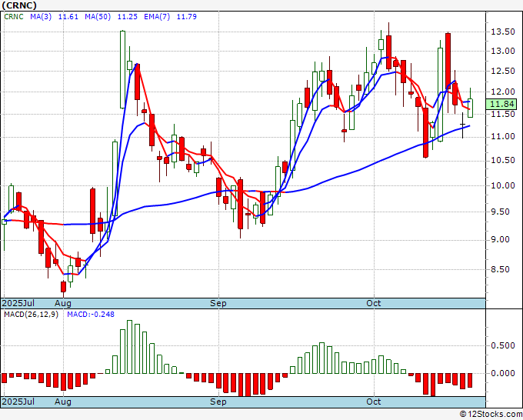This screenshot has width=523, height=420.
Task: Click the MACD:-0.248 value label
Action: [91, 315]
